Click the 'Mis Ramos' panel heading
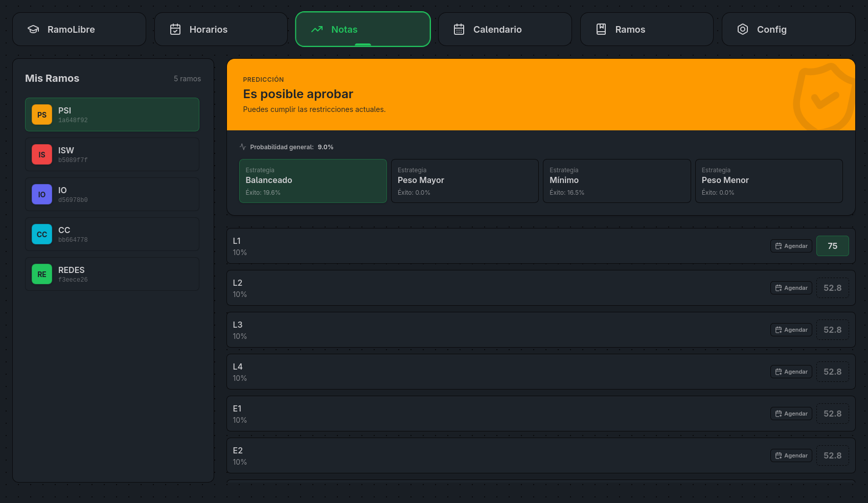868x503 pixels. [x=52, y=78]
